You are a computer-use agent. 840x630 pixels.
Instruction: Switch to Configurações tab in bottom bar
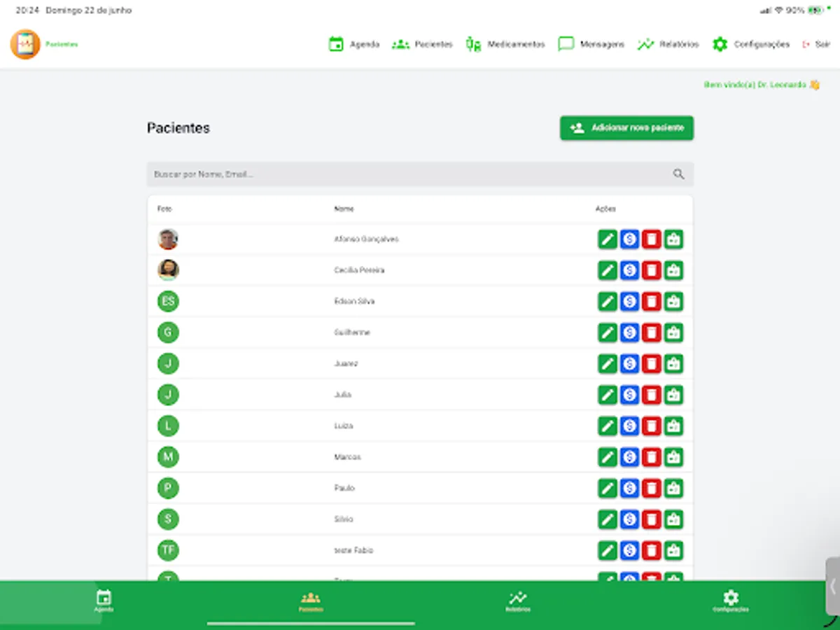click(731, 601)
